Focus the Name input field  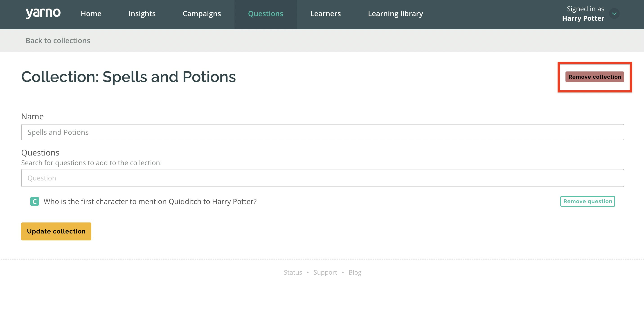click(x=322, y=132)
